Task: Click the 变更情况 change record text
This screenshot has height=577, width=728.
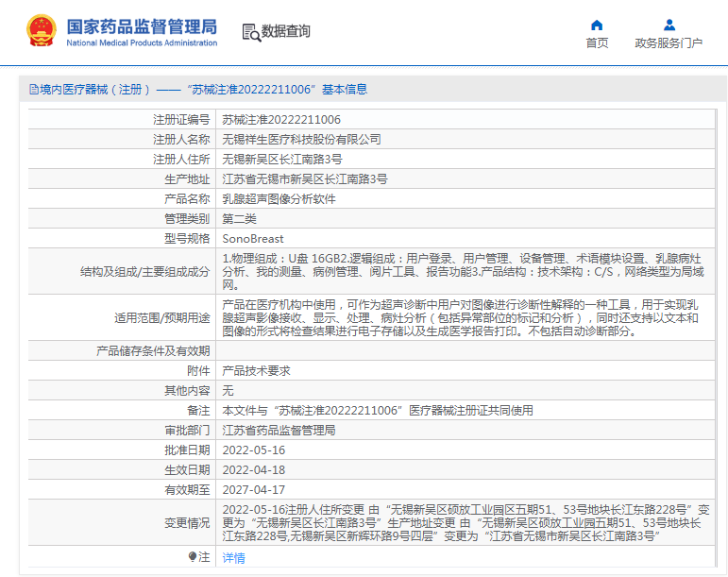Action: [x=466, y=523]
